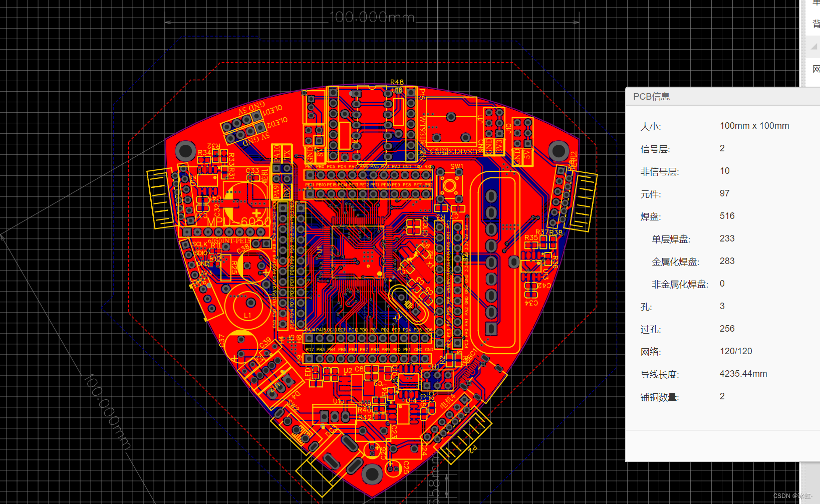Click the C34 capacitor label
820x504 pixels.
pos(531,303)
